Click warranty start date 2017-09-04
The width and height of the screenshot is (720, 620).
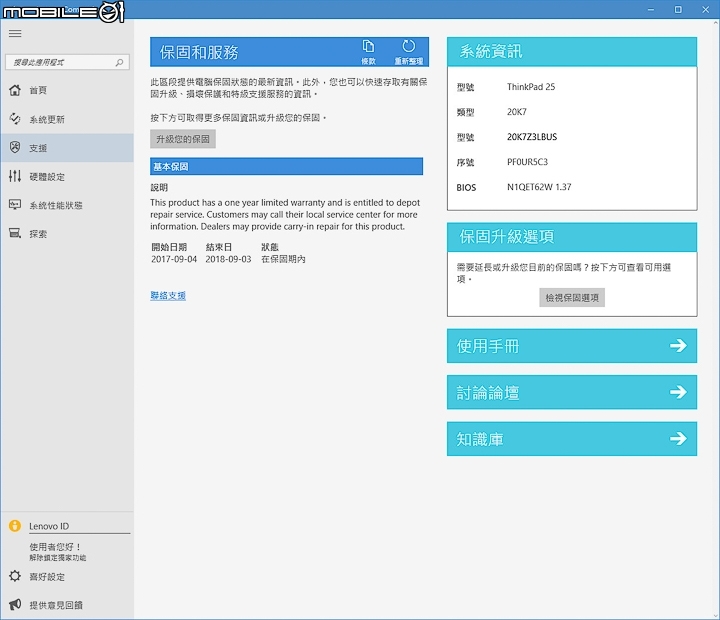tap(174, 259)
